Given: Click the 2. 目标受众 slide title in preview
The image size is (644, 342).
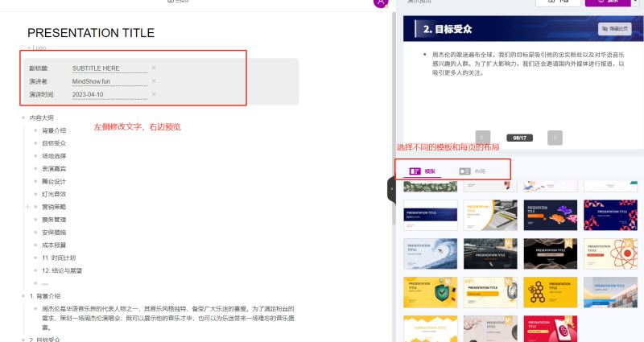Looking at the screenshot, I should pyautogui.click(x=448, y=29).
